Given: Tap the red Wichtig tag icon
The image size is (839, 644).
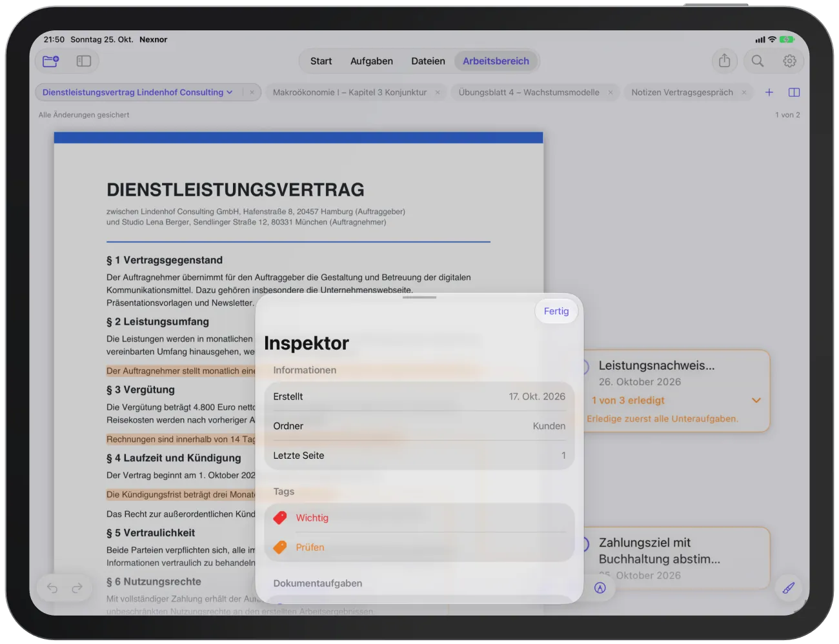Looking at the screenshot, I should (280, 518).
